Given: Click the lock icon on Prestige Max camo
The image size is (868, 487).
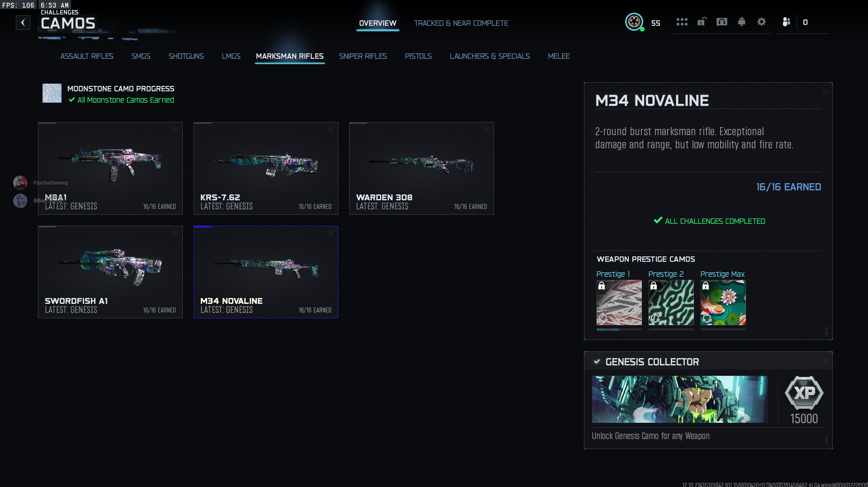Looking at the screenshot, I should 705,286.
